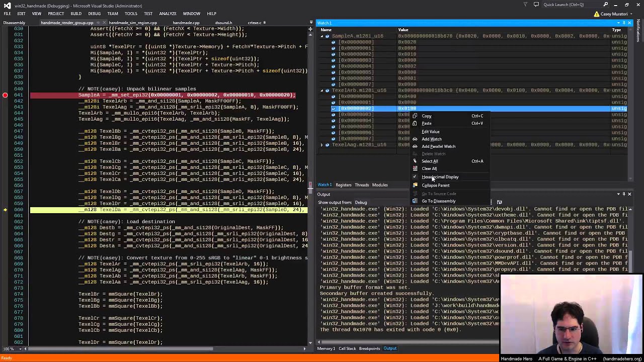The height and width of the screenshot is (362, 644).
Task: Switch to the Modules tab
Action: tap(380, 185)
